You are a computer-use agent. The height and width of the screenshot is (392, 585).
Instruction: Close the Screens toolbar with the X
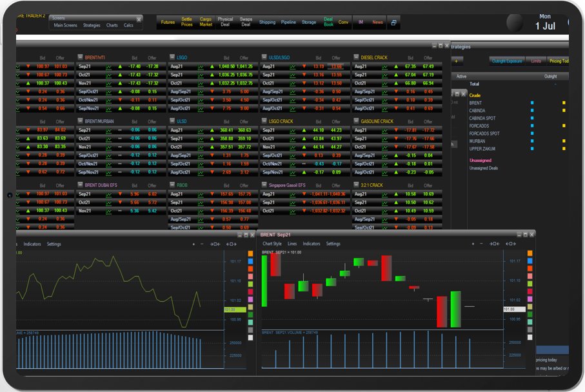click(139, 19)
